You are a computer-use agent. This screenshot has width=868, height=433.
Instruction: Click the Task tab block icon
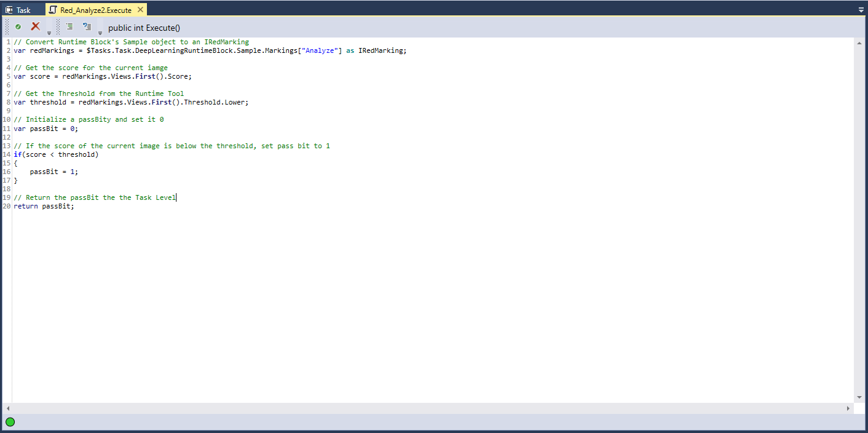click(x=9, y=10)
